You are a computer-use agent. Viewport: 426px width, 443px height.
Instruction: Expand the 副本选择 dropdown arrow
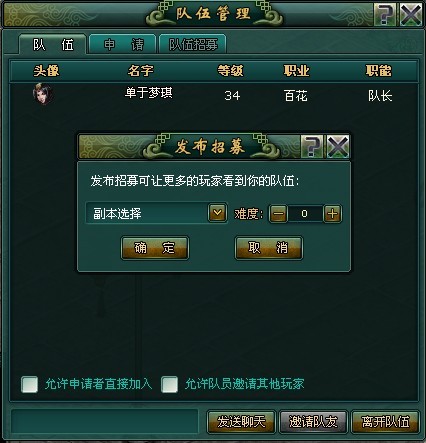click(217, 213)
